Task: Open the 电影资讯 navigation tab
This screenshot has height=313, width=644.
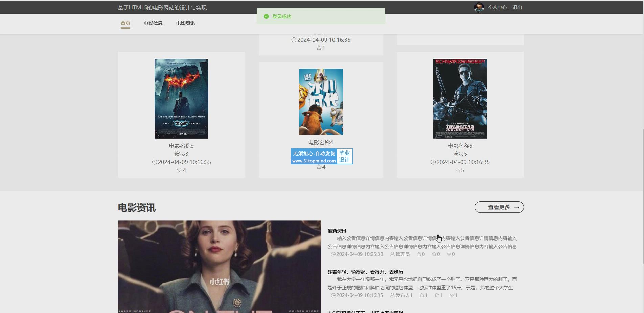Action: click(x=185, y=23)
